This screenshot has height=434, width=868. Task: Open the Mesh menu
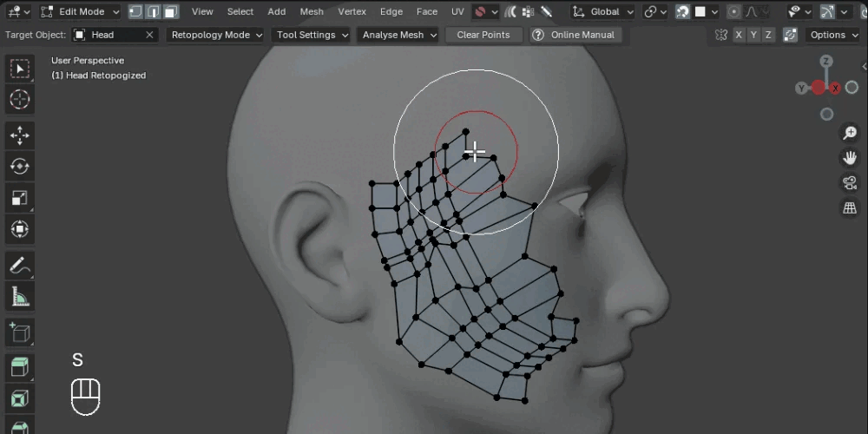[312, 12]
